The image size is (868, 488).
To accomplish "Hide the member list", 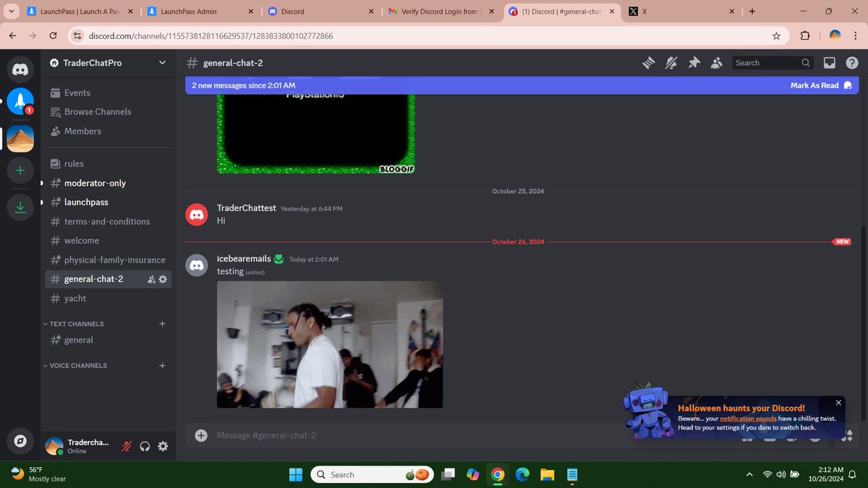I will (x=717, y=63).
